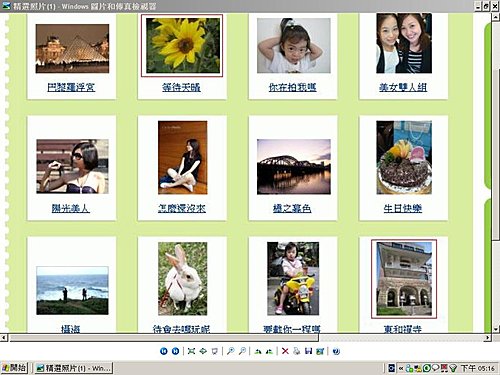Open the Messenger tray icon
Screen dimensions: 500x375
tap(409, 368)
